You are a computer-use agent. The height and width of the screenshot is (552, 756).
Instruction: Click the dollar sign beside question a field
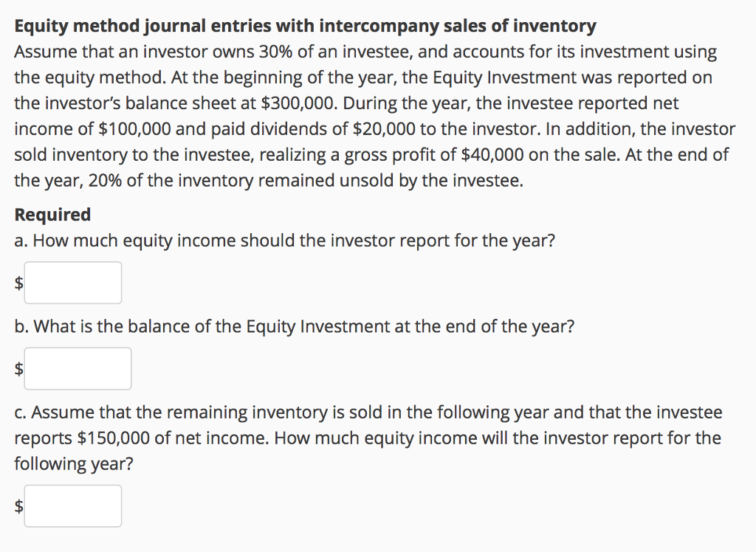pyautogui.click(x=17, y=283)
